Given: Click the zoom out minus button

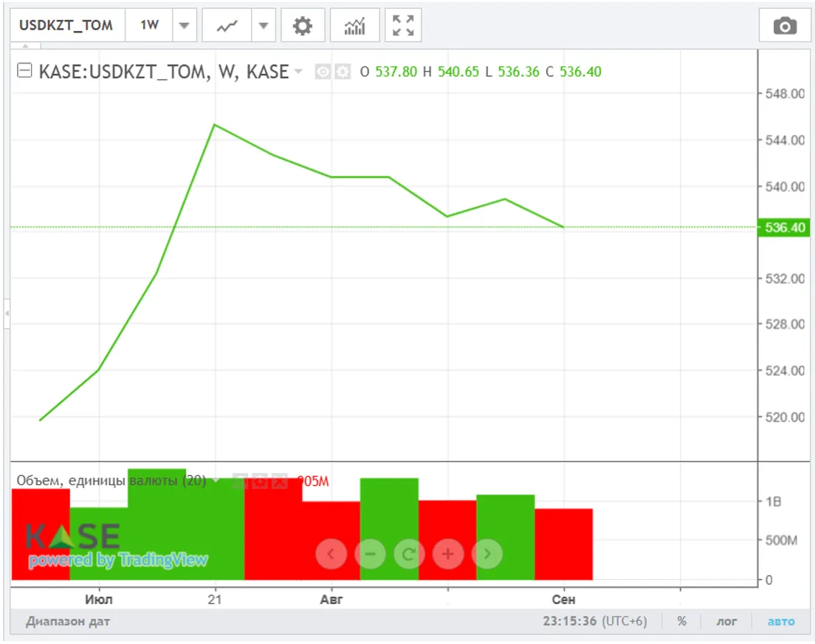Looking at the screenshot, I should click(x=370, y=553).
